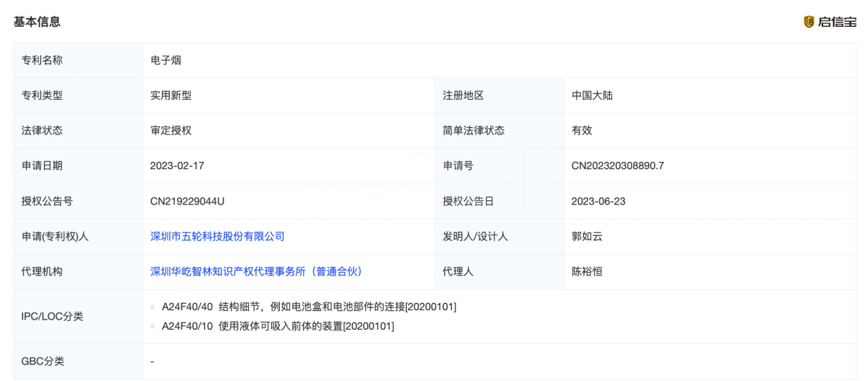
Task: Click the GBC分类 label cell
Action: [x=78, y=361]
